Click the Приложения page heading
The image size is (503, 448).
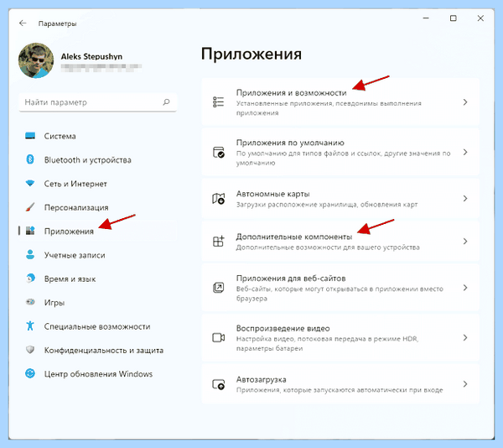(x=251, y=54)
